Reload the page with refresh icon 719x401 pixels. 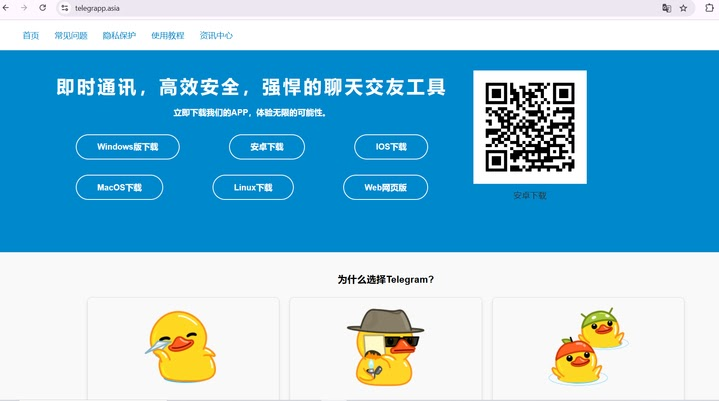[42, 8]
